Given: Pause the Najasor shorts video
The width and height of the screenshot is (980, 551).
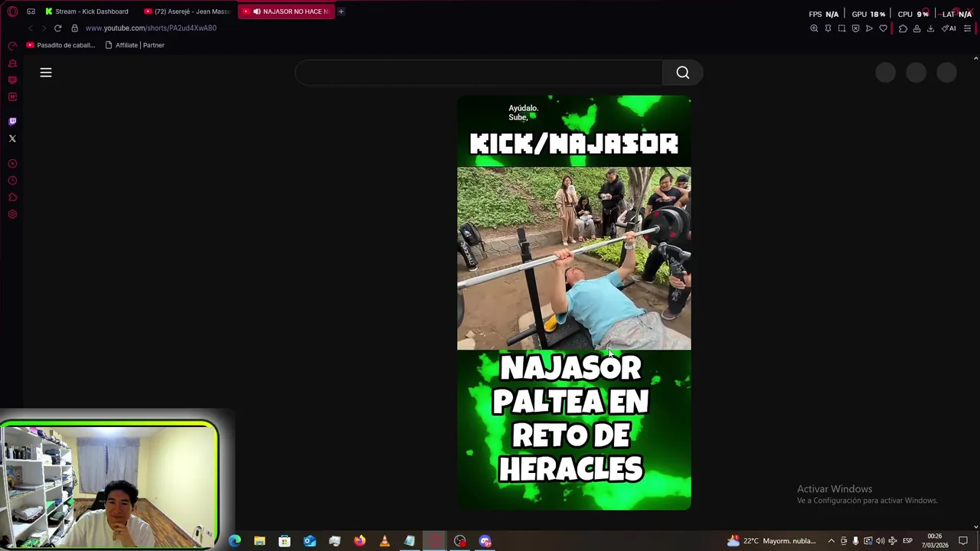Looking at the screenshot, I should pyautogui.click(x=574, y=302).
